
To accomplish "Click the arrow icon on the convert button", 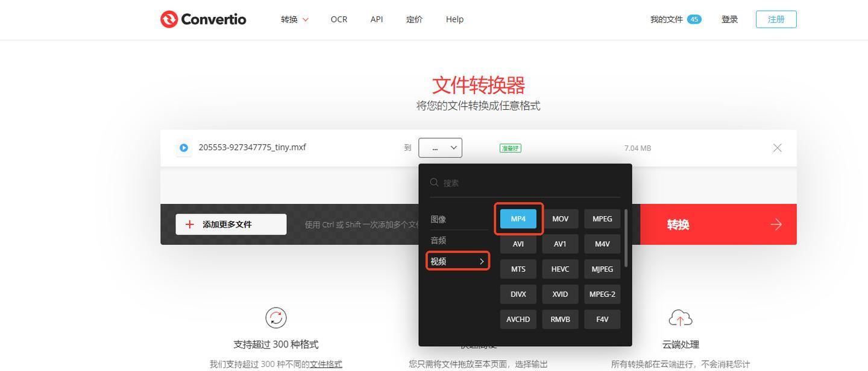I will (x=776, y=224).
